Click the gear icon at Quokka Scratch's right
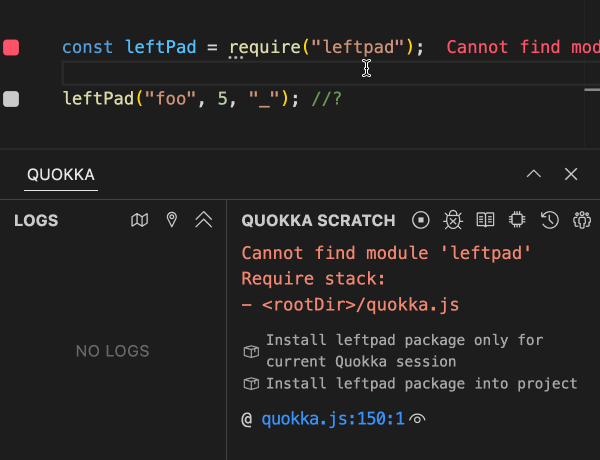 (x=581, y=220)
